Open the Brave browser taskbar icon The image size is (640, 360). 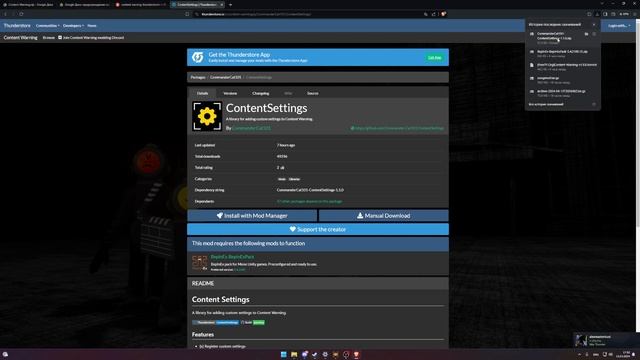point(356,354)
